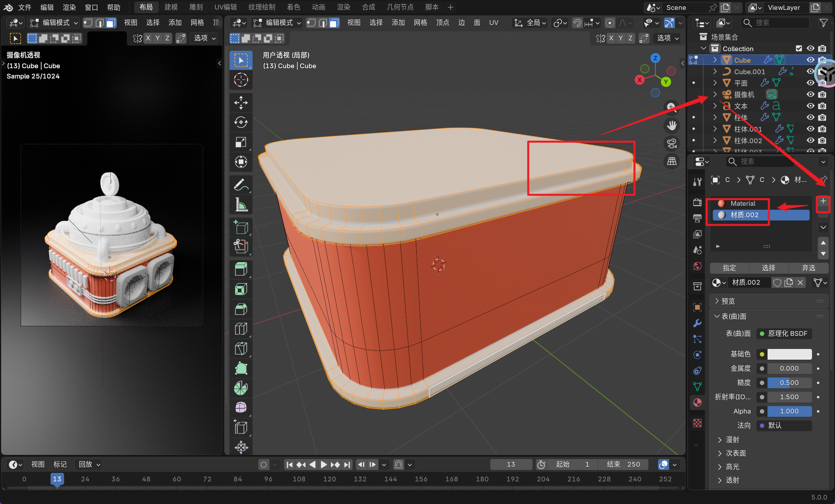Hide the 摄像机 object in viewport
This screenshot has height=504, width=835.
point(810,94)
